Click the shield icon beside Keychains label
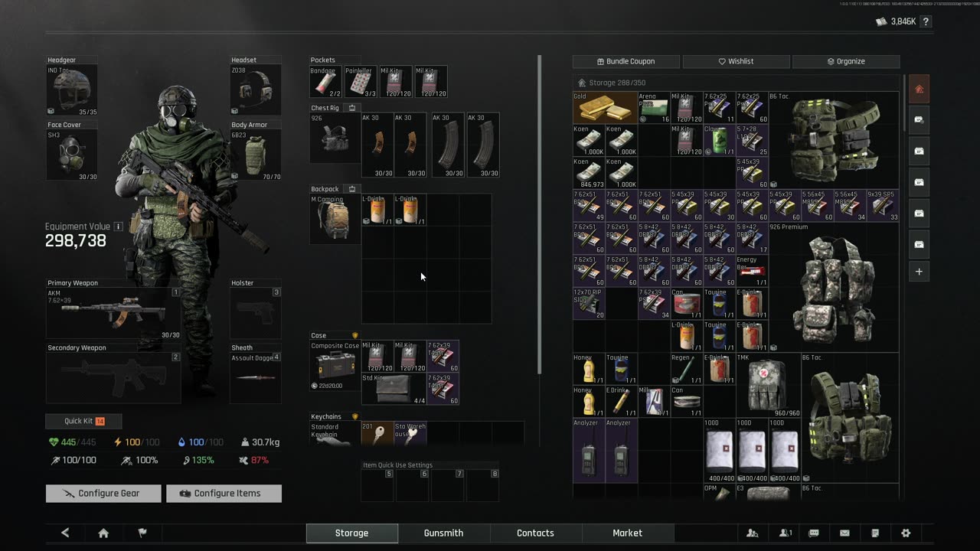980x551 pixels. click(354, 416)
